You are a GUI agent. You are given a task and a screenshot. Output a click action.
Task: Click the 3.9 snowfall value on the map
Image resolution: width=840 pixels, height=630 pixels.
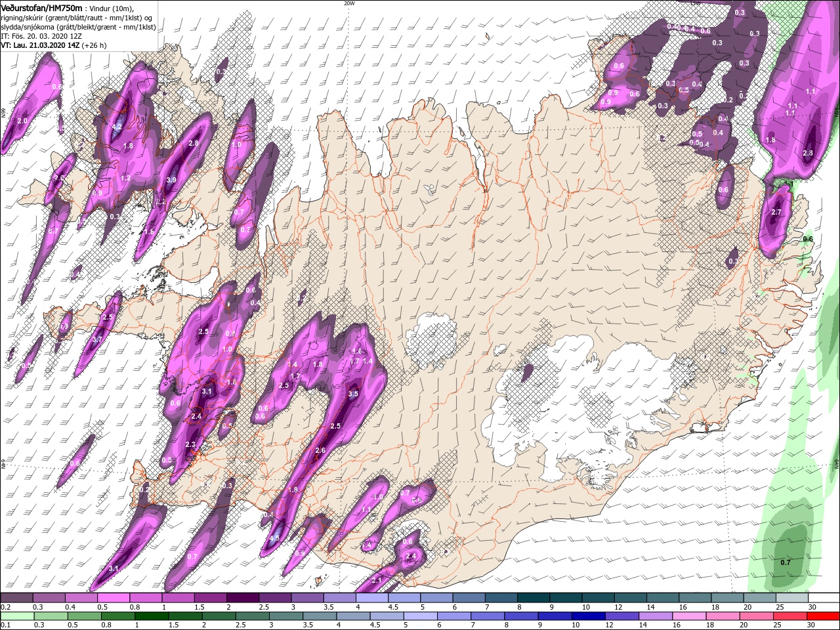click(171, 180)
